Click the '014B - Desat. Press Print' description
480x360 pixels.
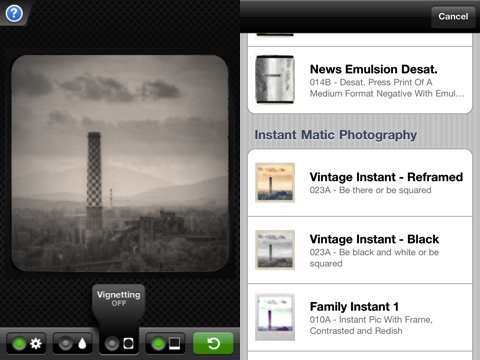pos(387,88)
